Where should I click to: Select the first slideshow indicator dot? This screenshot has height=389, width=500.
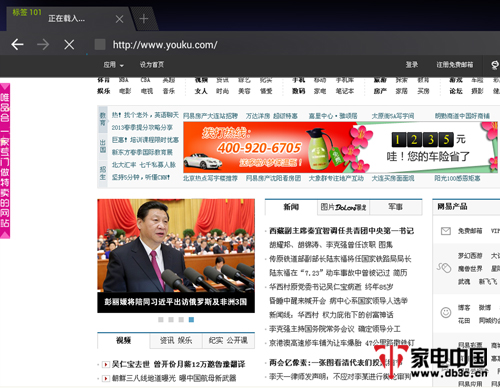point(161,320)
